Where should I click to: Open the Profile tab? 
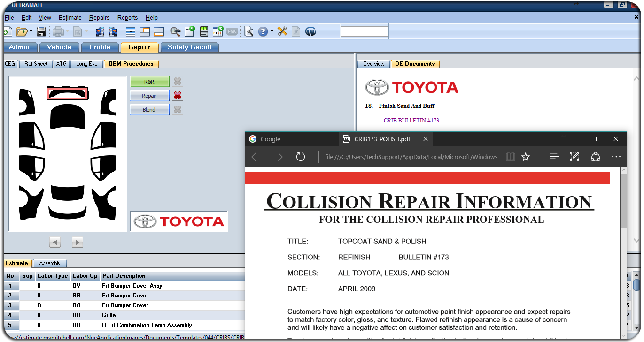click(x=100, y=47)
